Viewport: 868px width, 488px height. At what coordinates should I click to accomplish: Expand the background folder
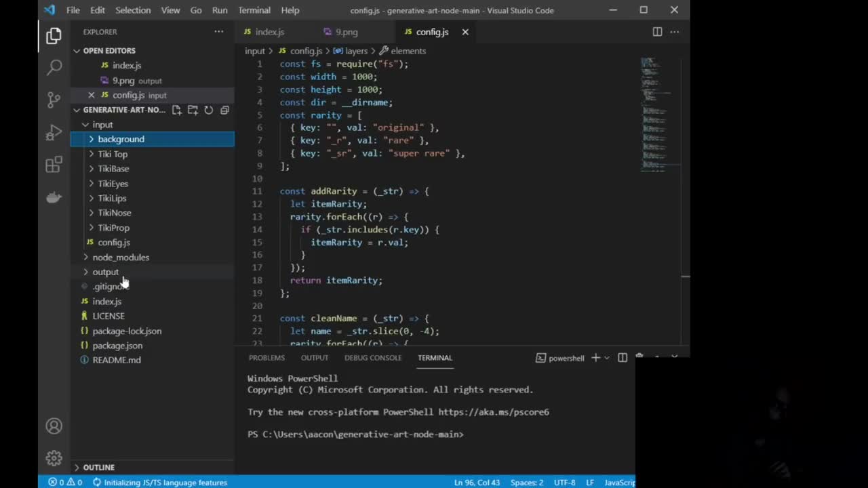pos(121,139)
